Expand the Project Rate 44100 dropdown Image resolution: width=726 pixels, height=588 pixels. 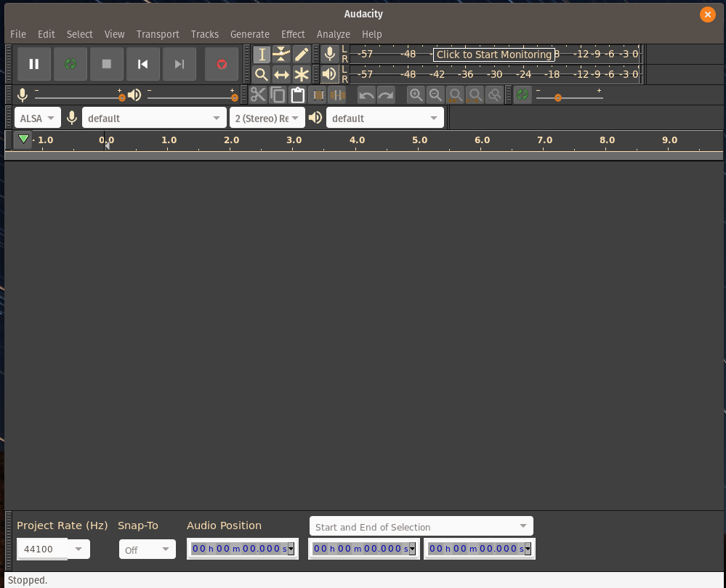point(78,549)
